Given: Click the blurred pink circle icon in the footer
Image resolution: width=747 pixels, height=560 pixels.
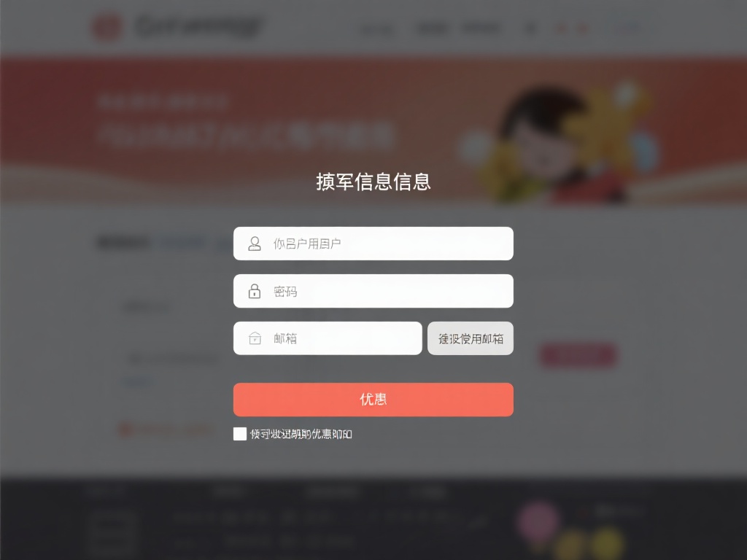Looking at the screenshot, I should point(538,521).
